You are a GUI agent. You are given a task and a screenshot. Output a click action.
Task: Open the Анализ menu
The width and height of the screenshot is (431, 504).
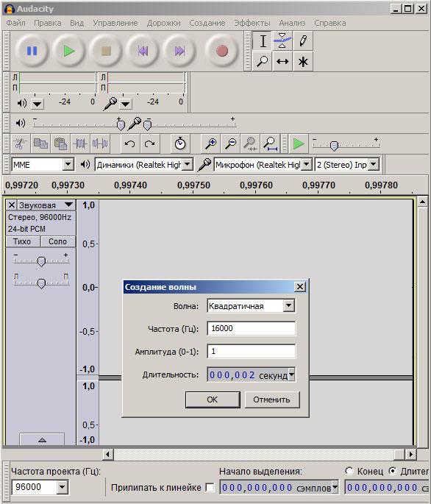click(x=292, y=23)
